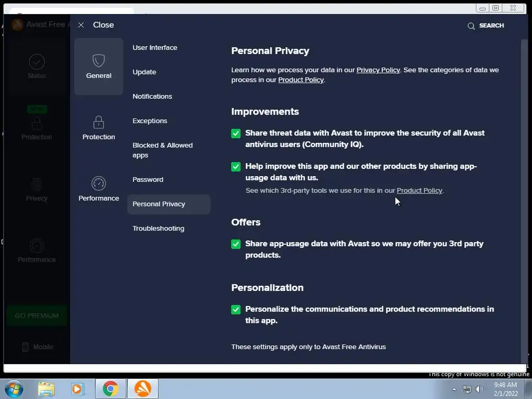Uncheck Help improve this app checkbox

tap(236, 167)
